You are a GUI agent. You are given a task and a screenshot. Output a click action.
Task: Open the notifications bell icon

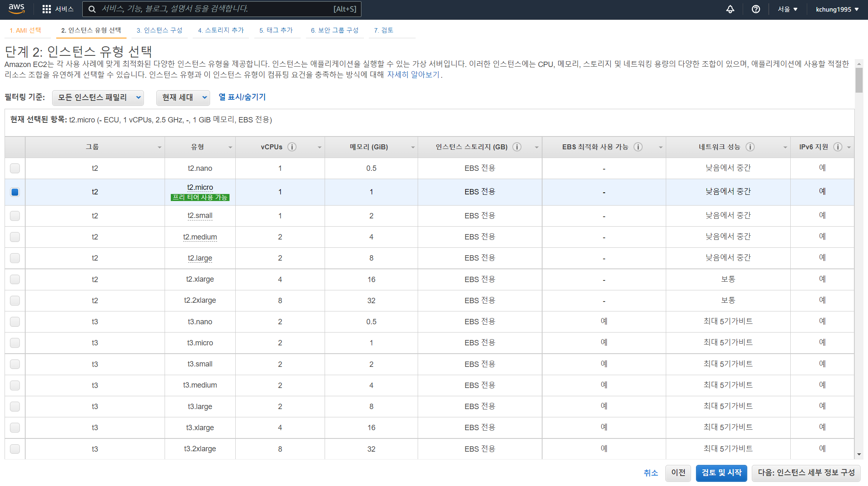click(x=730, y=9)
